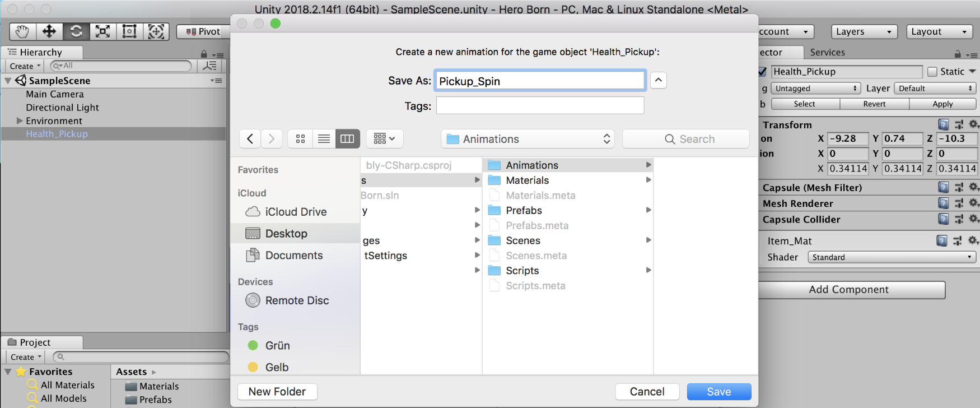Collapse the SampleScene tree
The height and width of the screenshot is (408, 980).
(x=8, y=81)
